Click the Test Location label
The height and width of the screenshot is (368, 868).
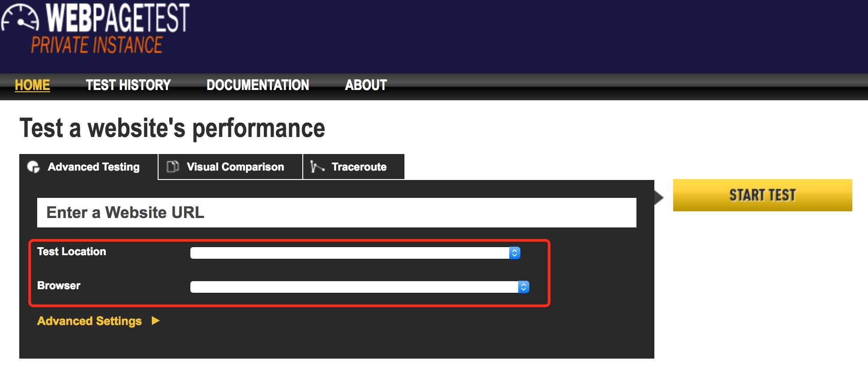tap(72, 252)
